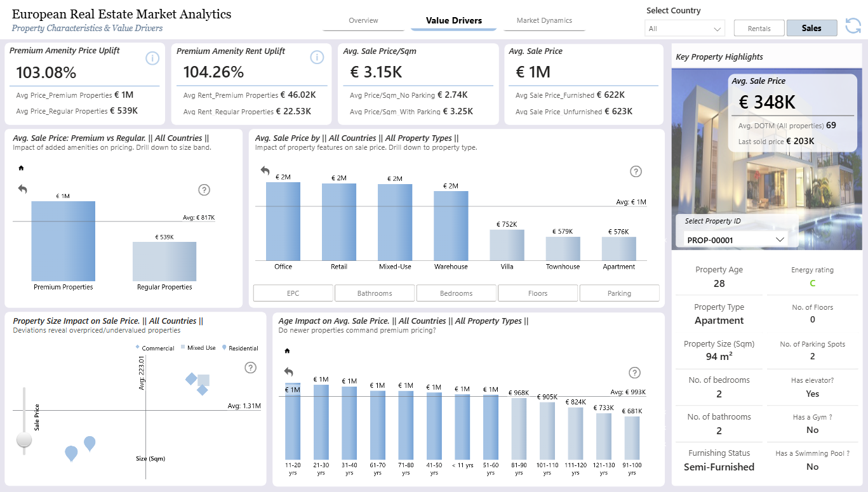868x492 pixels.
Task: Click the Residential pin legend marker
Action: (x=224, y=347)
